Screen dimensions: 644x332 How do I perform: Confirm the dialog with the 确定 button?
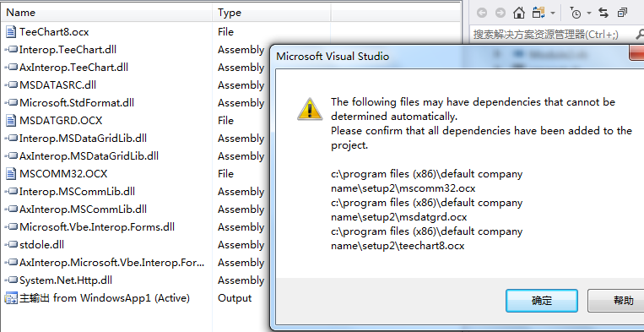(541, 301)
